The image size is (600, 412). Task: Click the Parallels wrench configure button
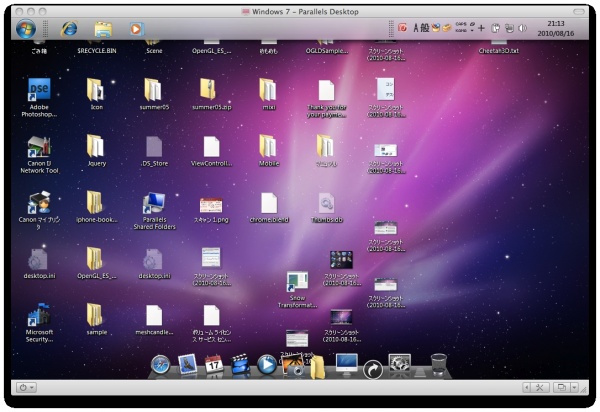[x=540, y=388]
